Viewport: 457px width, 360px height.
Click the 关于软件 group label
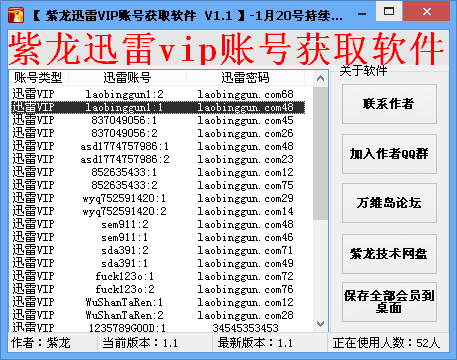363,71
